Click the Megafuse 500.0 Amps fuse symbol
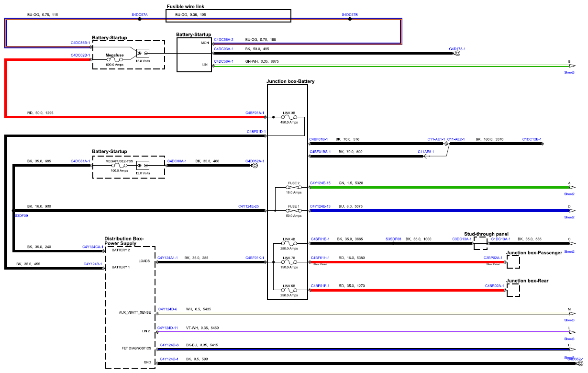 (x=115, y=59)
